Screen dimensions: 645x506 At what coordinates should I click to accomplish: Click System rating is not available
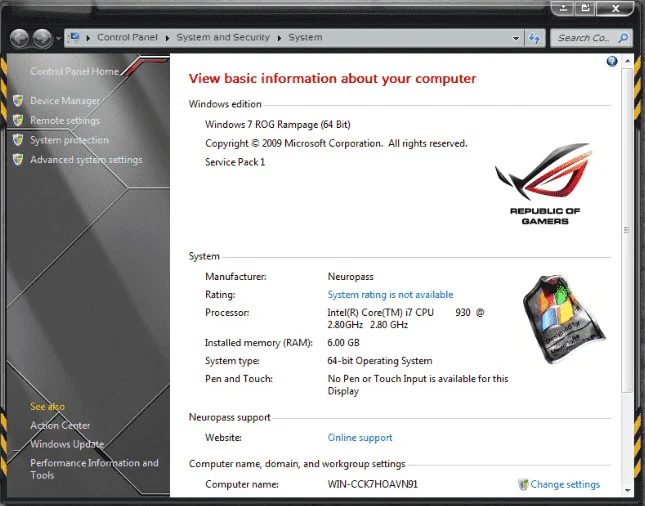pyautogui.click(x=390, y=295)
